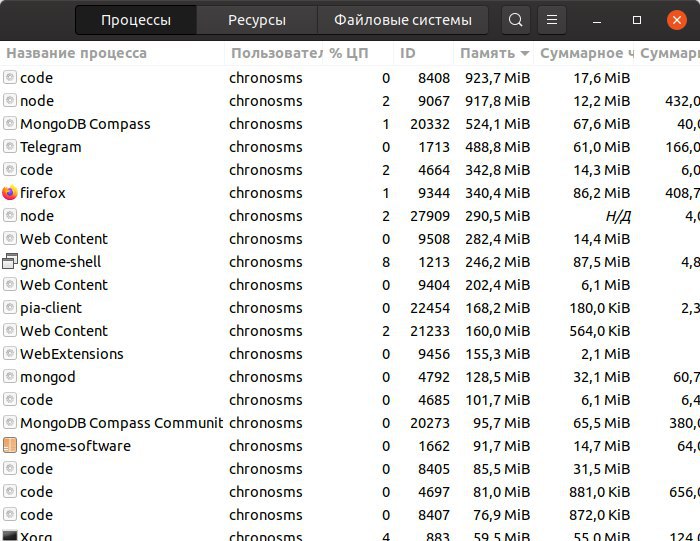Click icon of Web Content 9404

(10, 285)
